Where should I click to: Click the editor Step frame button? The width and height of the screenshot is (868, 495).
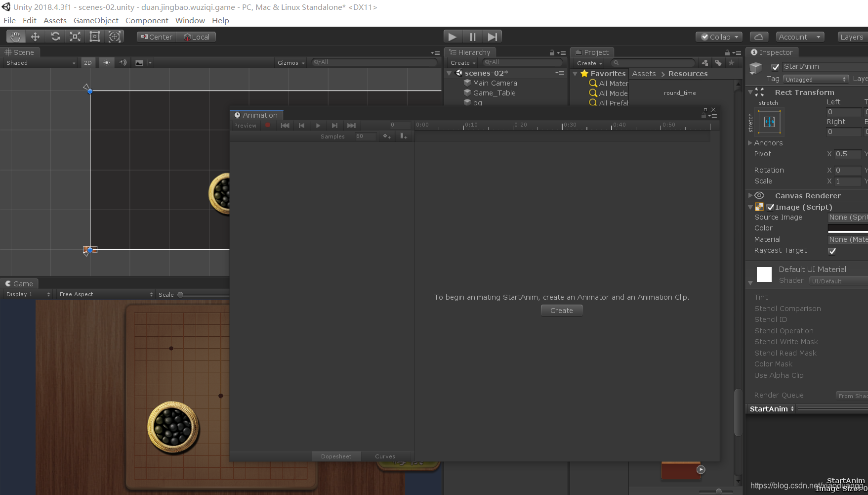click(492, 37)
